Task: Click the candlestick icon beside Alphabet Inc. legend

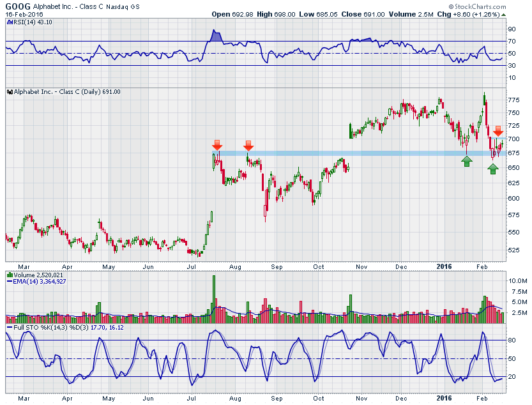Action: tap(10, 91)
